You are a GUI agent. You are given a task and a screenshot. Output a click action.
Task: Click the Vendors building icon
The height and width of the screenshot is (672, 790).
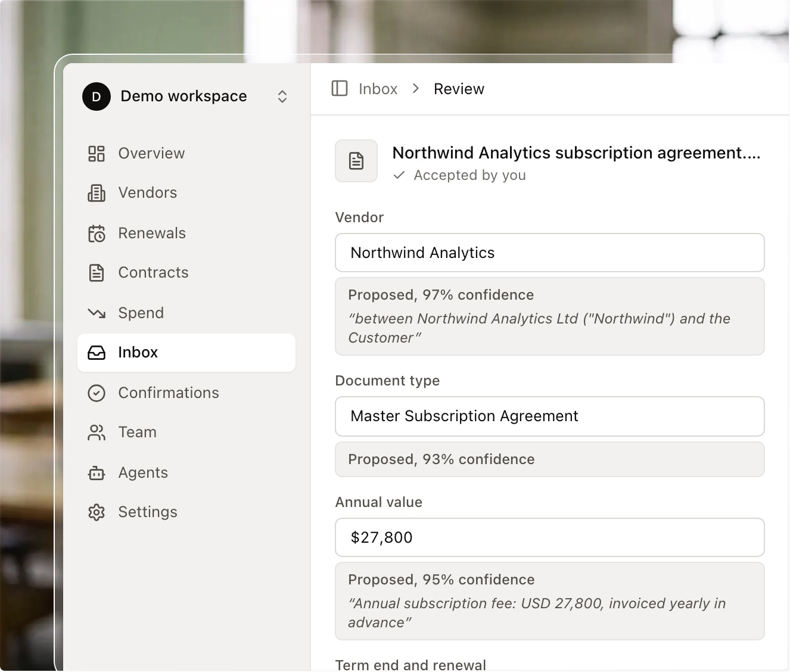click(97, 193)
